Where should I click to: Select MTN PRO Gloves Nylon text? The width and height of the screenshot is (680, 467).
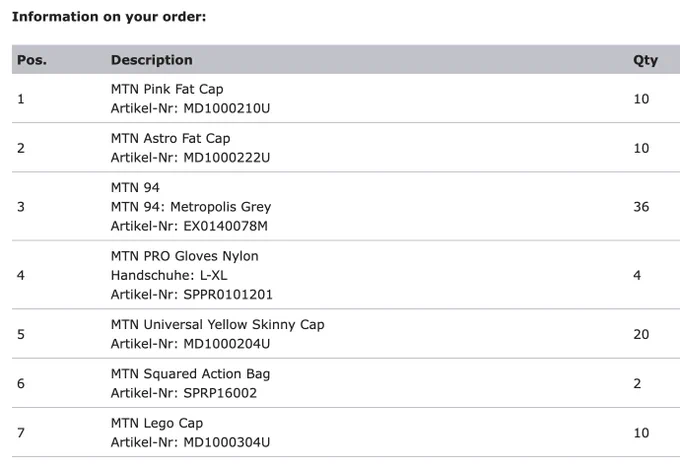[185, 256]
